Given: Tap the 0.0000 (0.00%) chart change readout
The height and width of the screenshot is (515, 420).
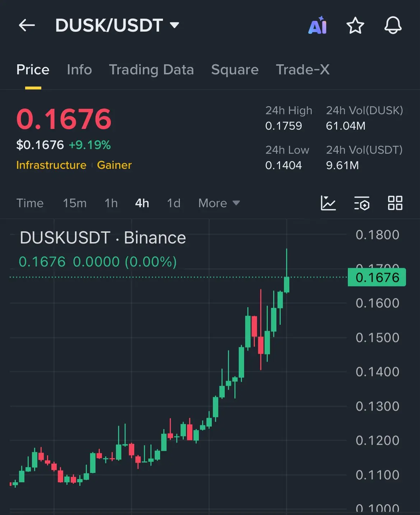Looking at the screenshot, I should (x=125, y=262).
